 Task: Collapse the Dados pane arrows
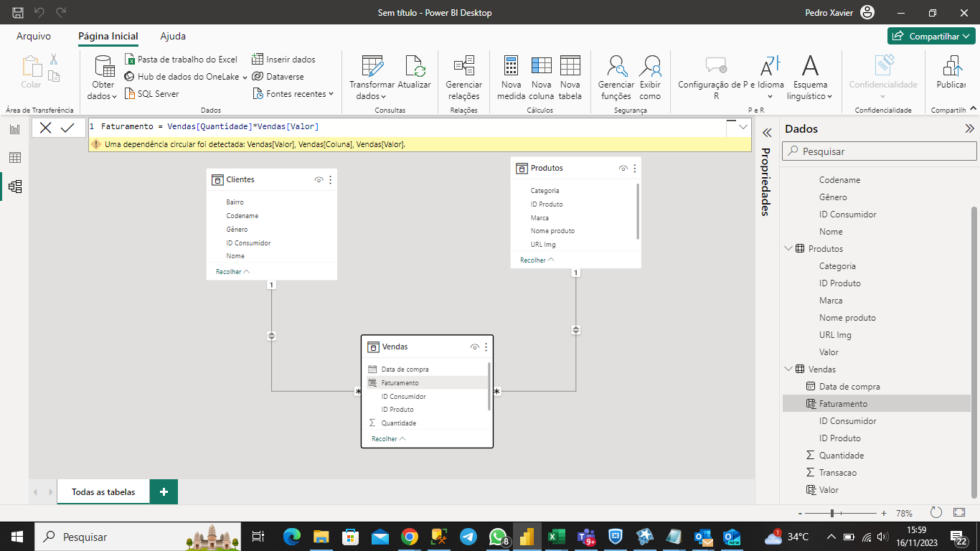point(969,129)
